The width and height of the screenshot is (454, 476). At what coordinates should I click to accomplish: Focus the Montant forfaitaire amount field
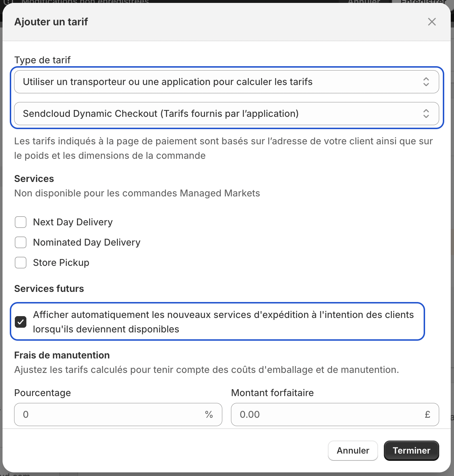click(x=335, y=415)
